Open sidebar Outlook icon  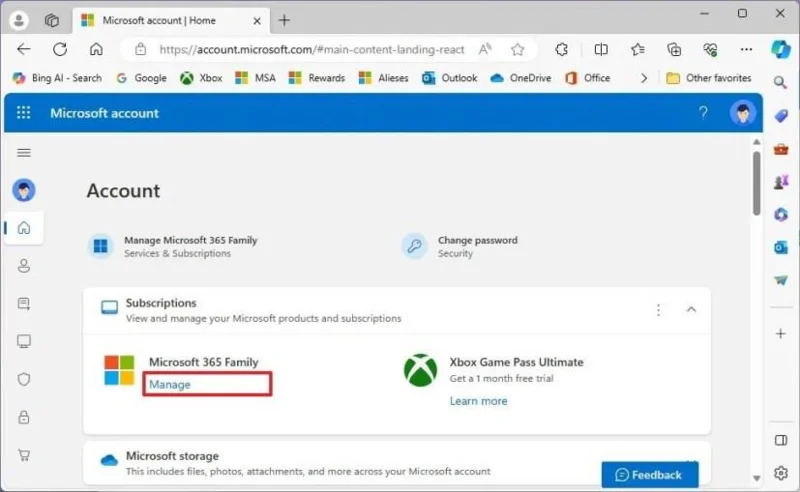click(x=781, y=248)
